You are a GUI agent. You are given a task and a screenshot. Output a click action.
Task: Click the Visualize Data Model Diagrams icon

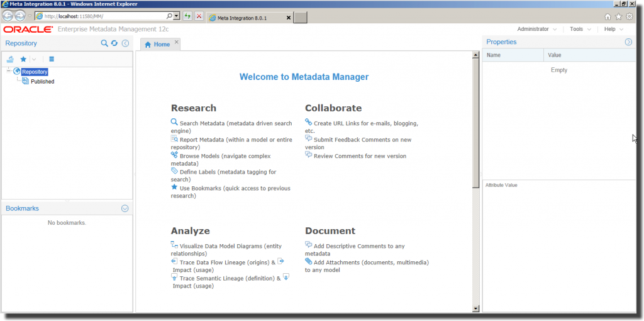pos(175,245)
